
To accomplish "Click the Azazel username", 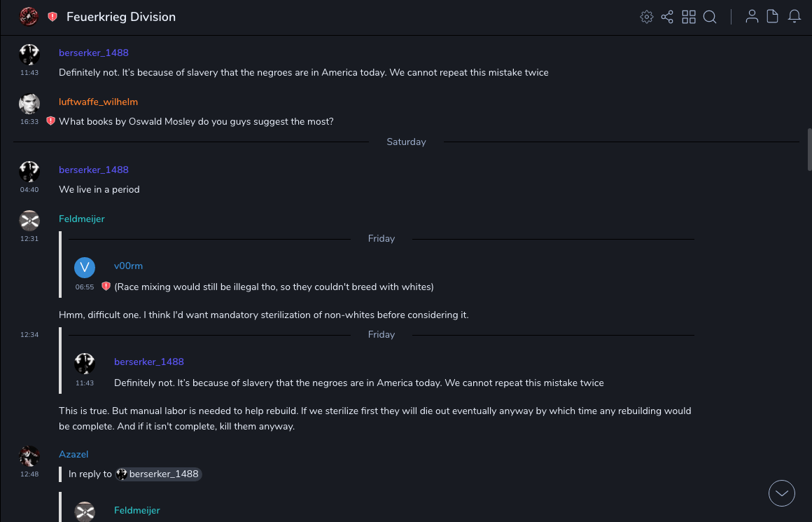I will pos(73,455).
